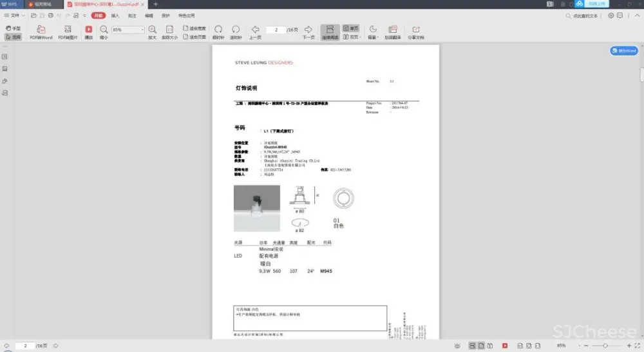Click the 分享文档 share icon

pos(415,30)
